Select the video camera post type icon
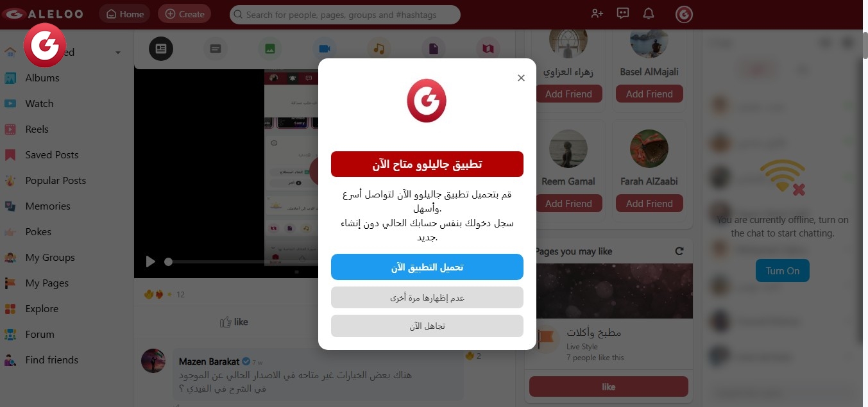Screen dimensions: 868x407 coord(325,48)
